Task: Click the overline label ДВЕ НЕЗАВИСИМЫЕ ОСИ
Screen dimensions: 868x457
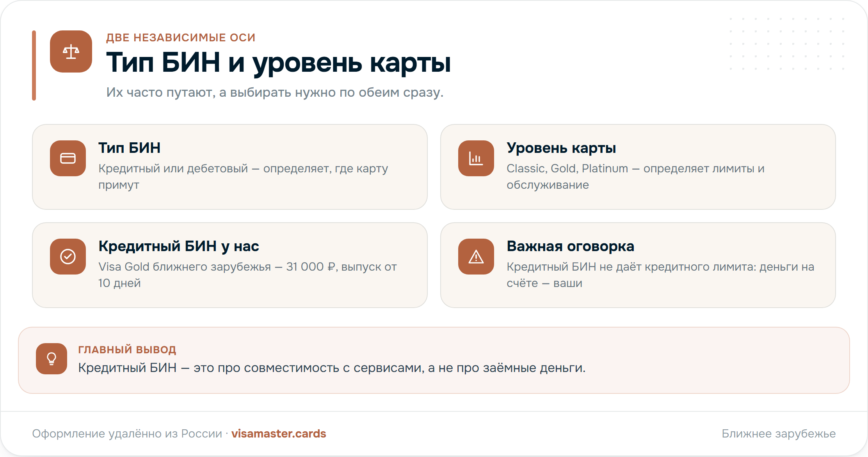Action: point(181,37)
